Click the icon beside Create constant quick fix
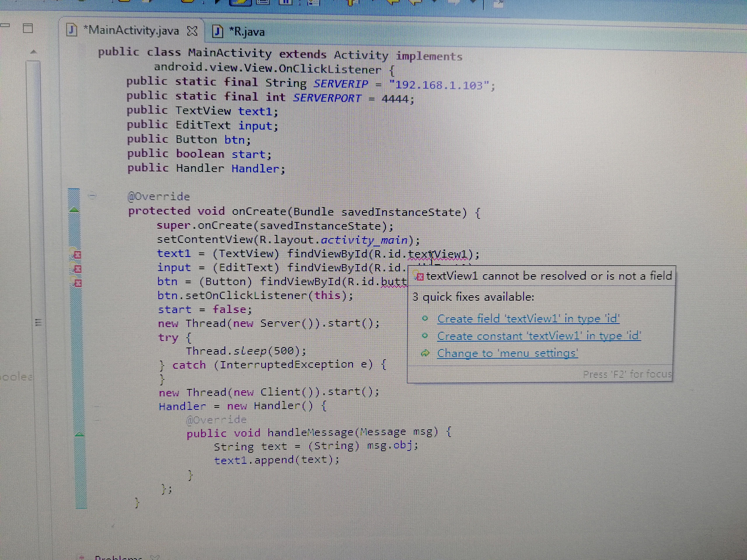Screen dimensions: 747x560 (425, 336)
